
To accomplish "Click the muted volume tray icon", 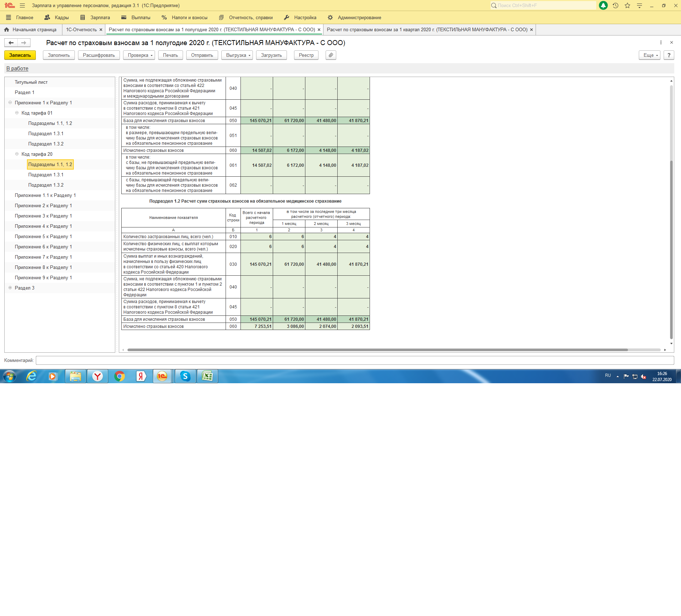I will (x=643, y=377).
